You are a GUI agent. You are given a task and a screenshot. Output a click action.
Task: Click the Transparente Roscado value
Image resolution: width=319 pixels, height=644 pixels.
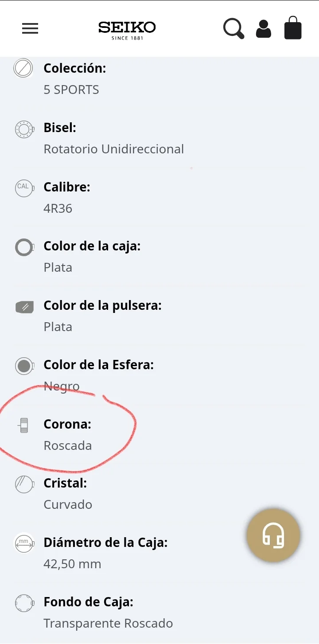(x=108, y=624)
